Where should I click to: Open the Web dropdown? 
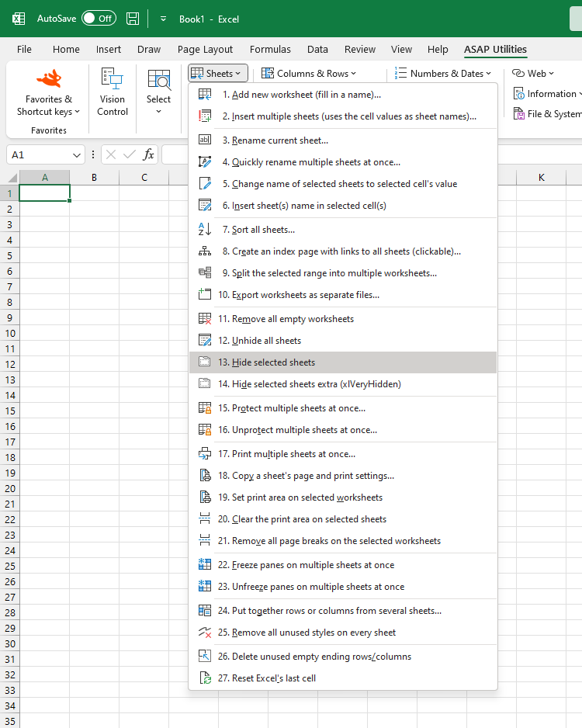(533, 74)
